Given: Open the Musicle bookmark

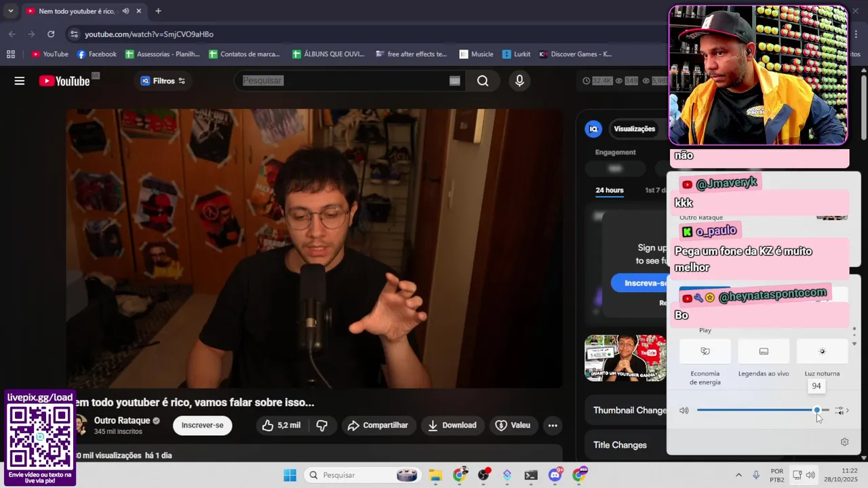Looking at the screenshot, I should [x=476, y=54].
